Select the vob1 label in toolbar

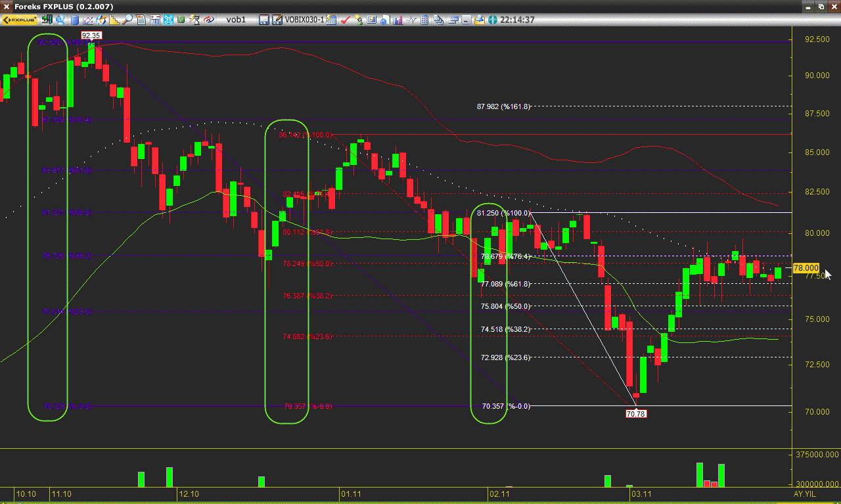[236, 20]
